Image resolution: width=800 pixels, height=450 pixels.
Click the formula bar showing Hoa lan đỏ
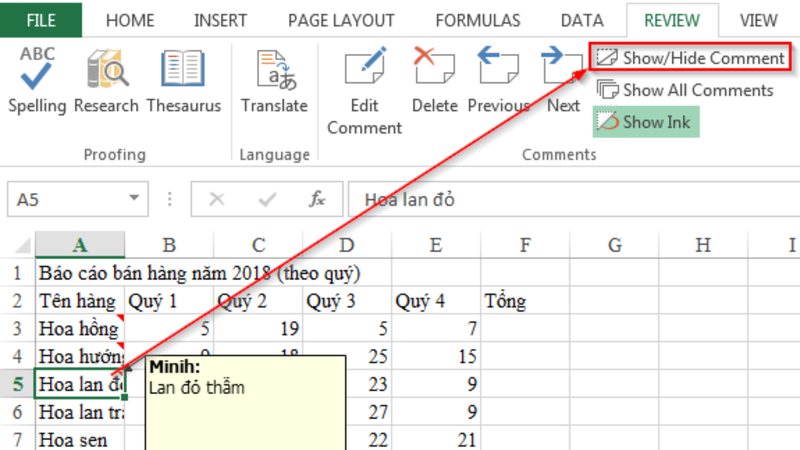click(574, 199)
